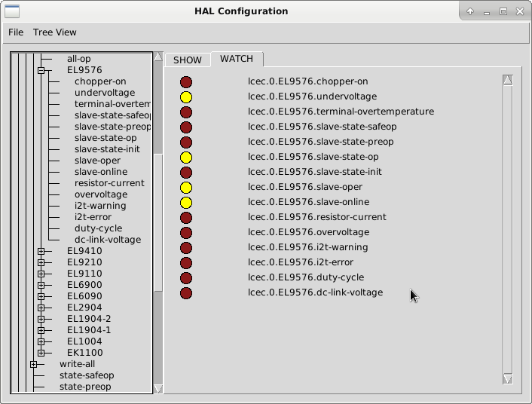Click lcec.0.EL9576.dc-link-voltage watch label
This screenshot has width=532, height=404.
[315, 292]
